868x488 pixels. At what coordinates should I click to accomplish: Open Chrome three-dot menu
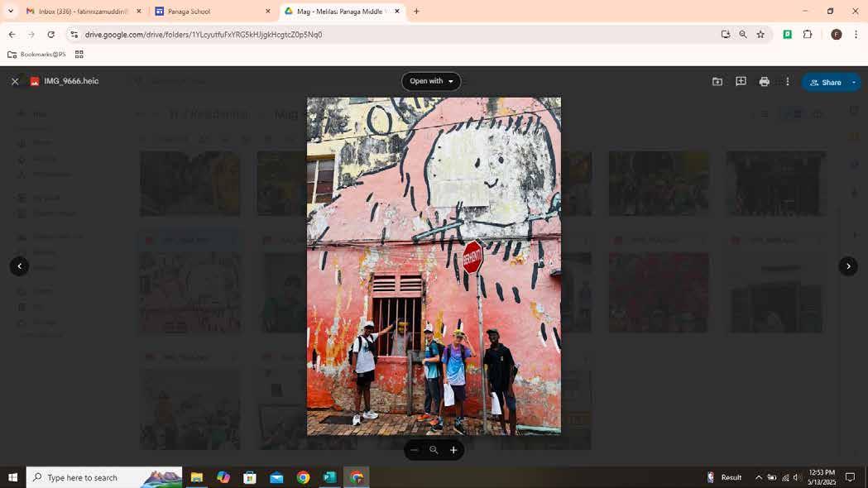tap(856, 34)
